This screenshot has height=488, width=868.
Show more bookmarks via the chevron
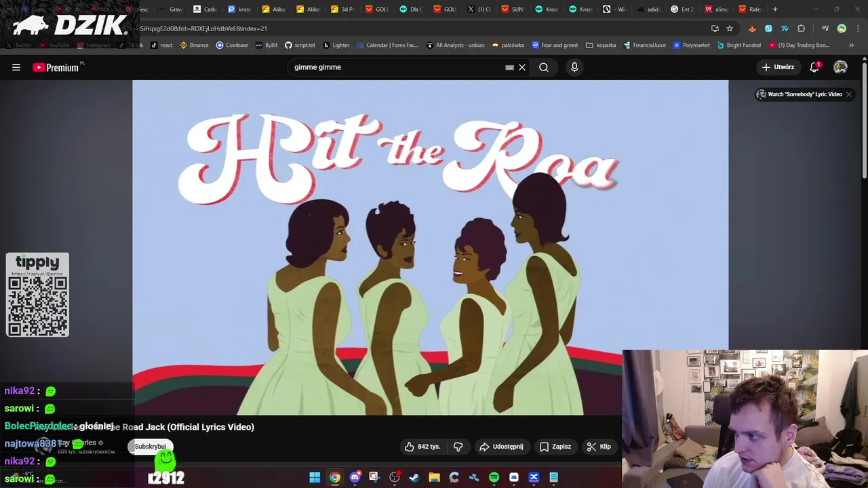pyautogui.click(x=852, y=45)
